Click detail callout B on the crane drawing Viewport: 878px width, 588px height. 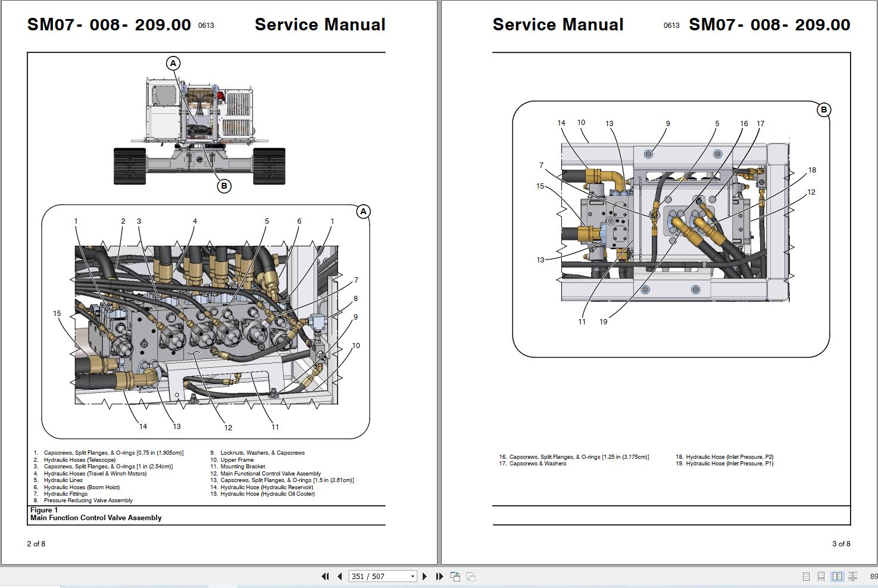click(224, 186)
